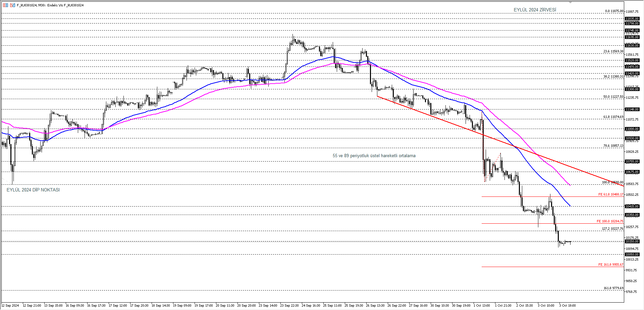Viewport: 644px width, 310px height.
Task: Select the 127.2 10227.76 Fibonacci label
Action: (x=612, y=229)
